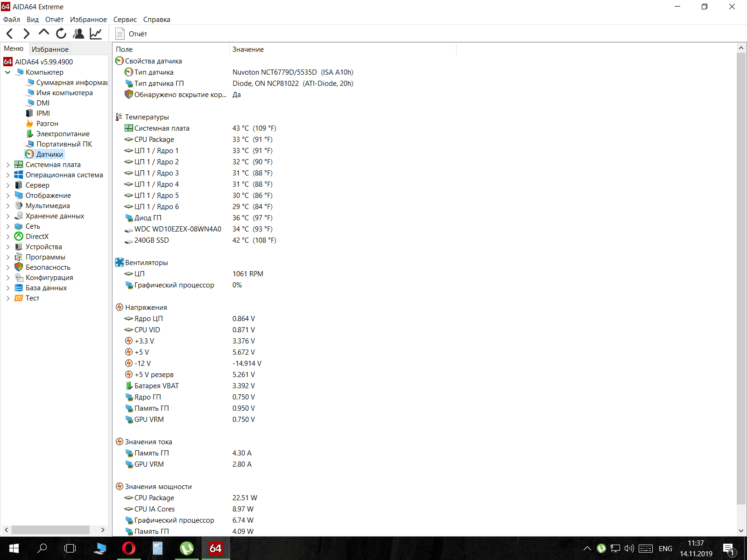Select the Датчики sensors item
Viewport: 747px width, 560px height.
tap(44, 154)
